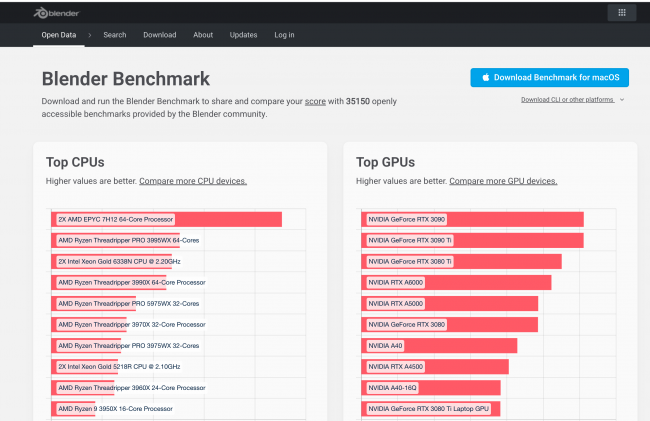Screen dimensions: 650x421
Task: Open Download CLI or other platforms link
Action: point(568,99)
